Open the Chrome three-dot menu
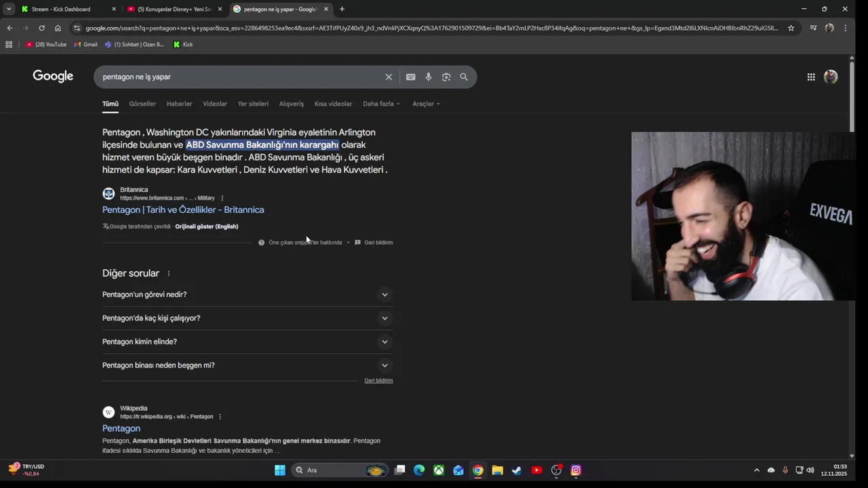The width and height of the screenshot is (868, 488). (845, 28)
